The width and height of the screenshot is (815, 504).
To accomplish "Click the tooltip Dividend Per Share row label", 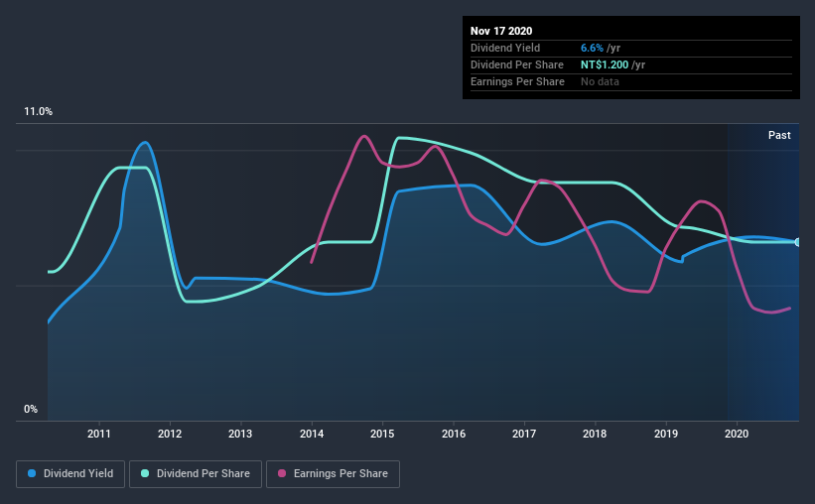I will pos(516,64).
